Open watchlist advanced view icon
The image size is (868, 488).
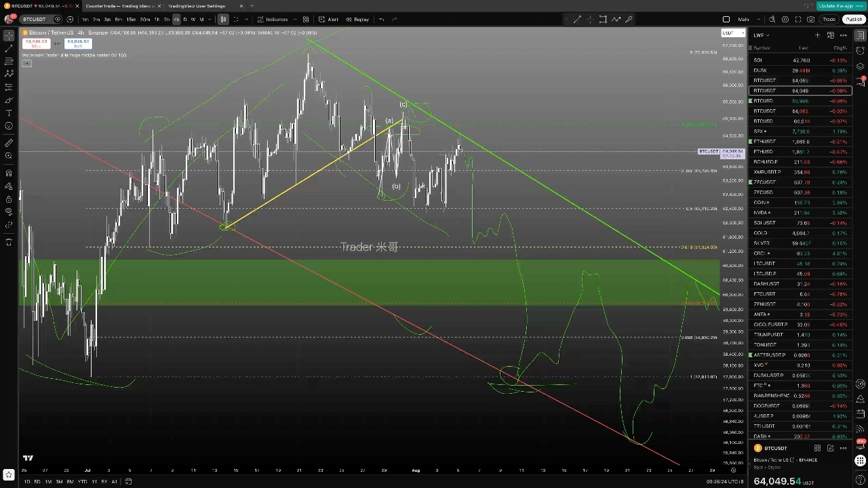[831, 35]
